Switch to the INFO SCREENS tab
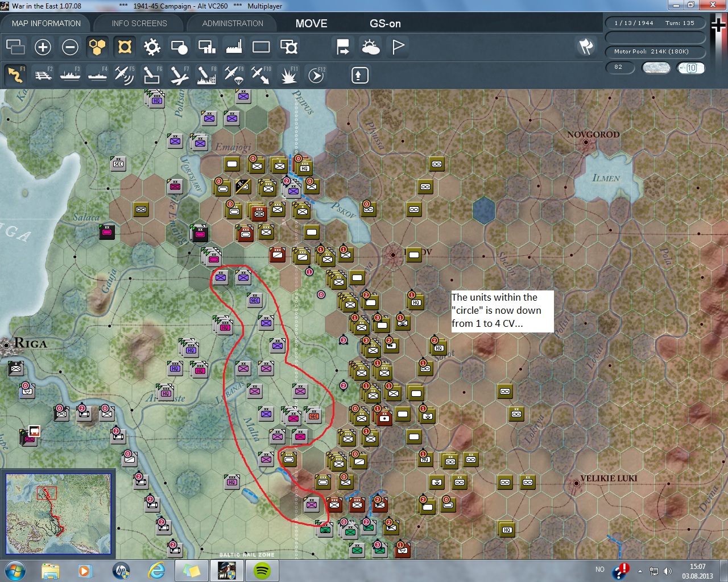 click(x=139, y=23)
